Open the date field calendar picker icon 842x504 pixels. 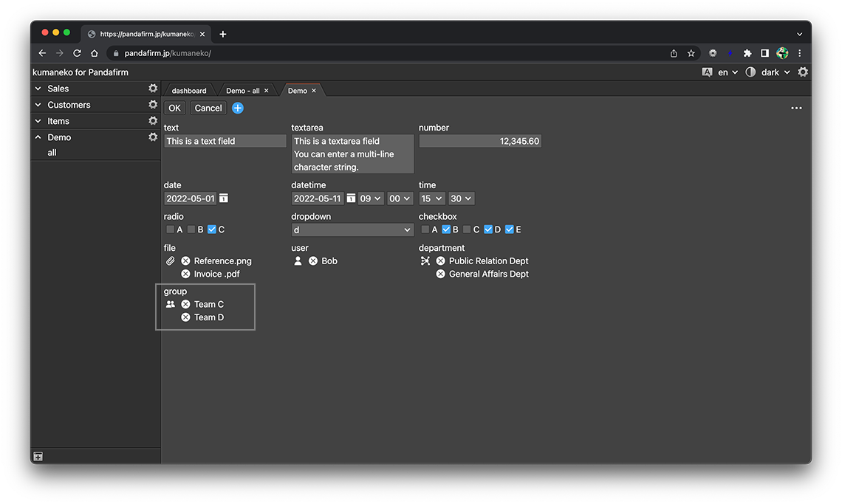tap(224, 199)
